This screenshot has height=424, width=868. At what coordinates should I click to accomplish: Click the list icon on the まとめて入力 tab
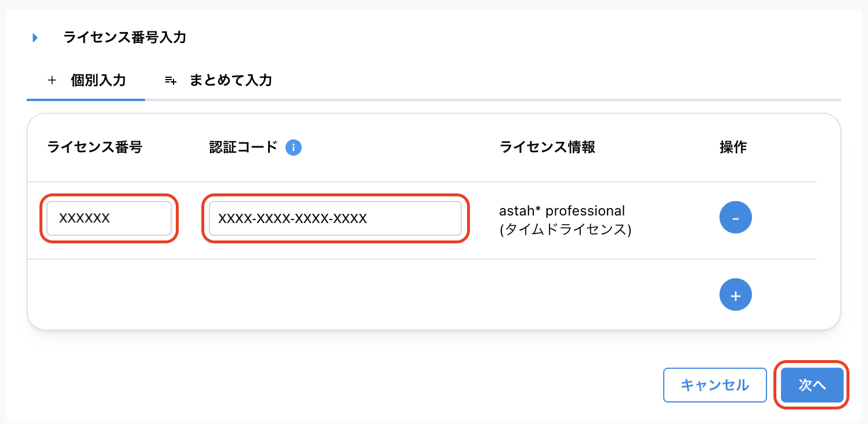169,81
